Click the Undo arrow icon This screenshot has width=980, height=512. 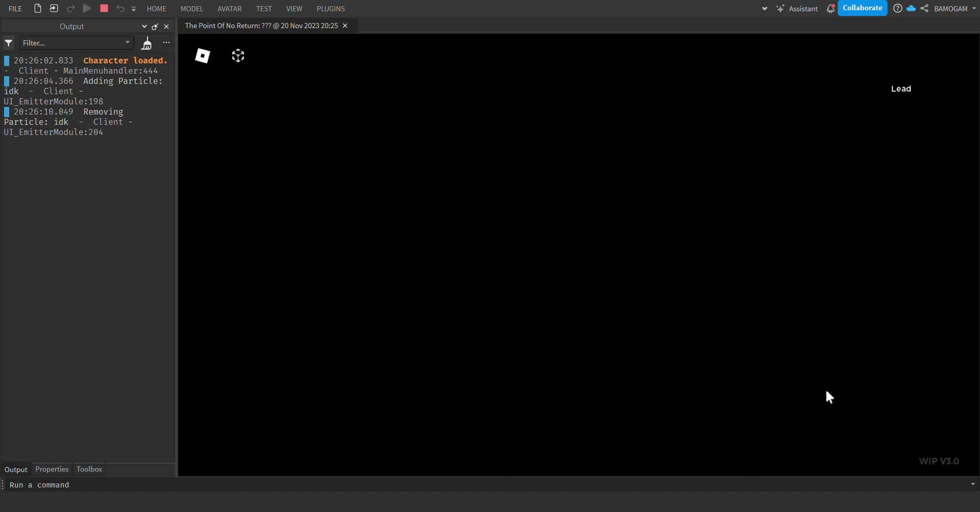tap(120, 9)
